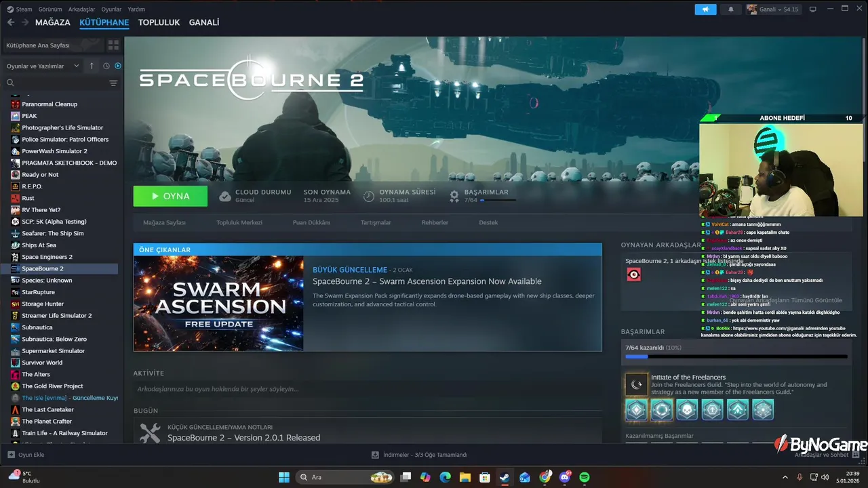
Task: Open Initiate of the Freelancers achievement icon
Action: click(x=636, y=384)
